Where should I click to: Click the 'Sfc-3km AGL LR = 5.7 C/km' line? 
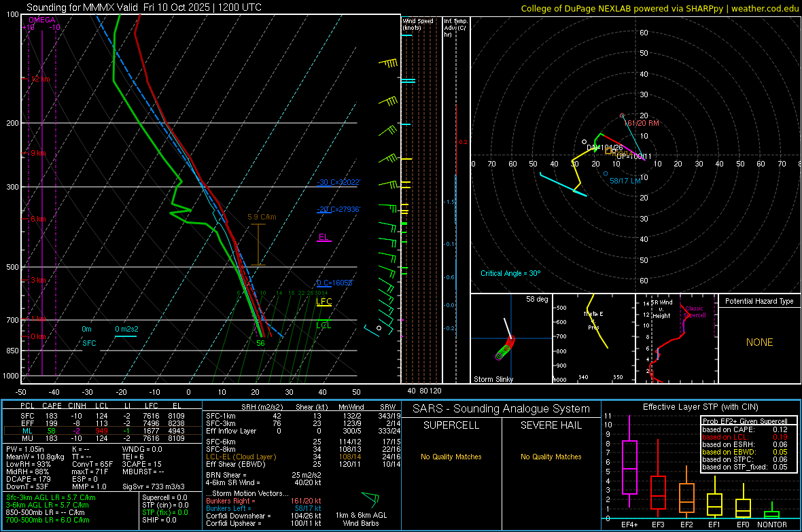click(51, 497)
